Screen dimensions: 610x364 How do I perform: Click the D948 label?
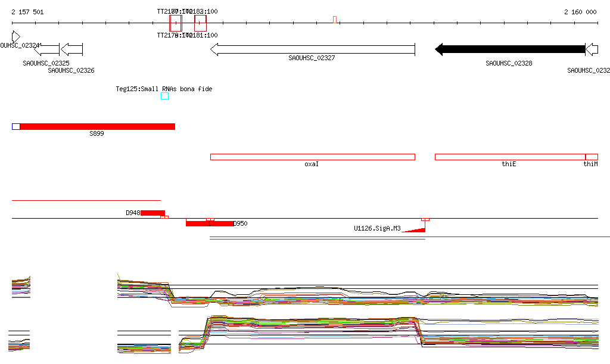point(133,213)
